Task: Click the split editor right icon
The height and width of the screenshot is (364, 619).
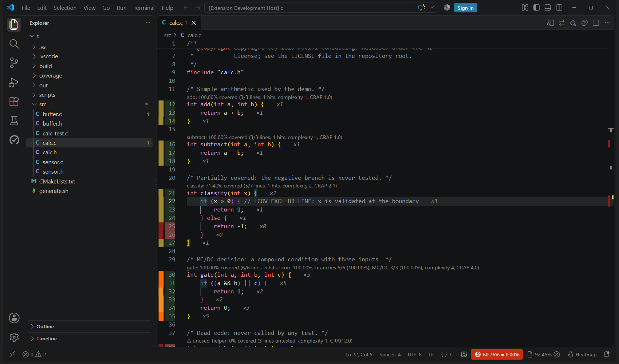Action: pyautogui.click(x=596, y=23)
